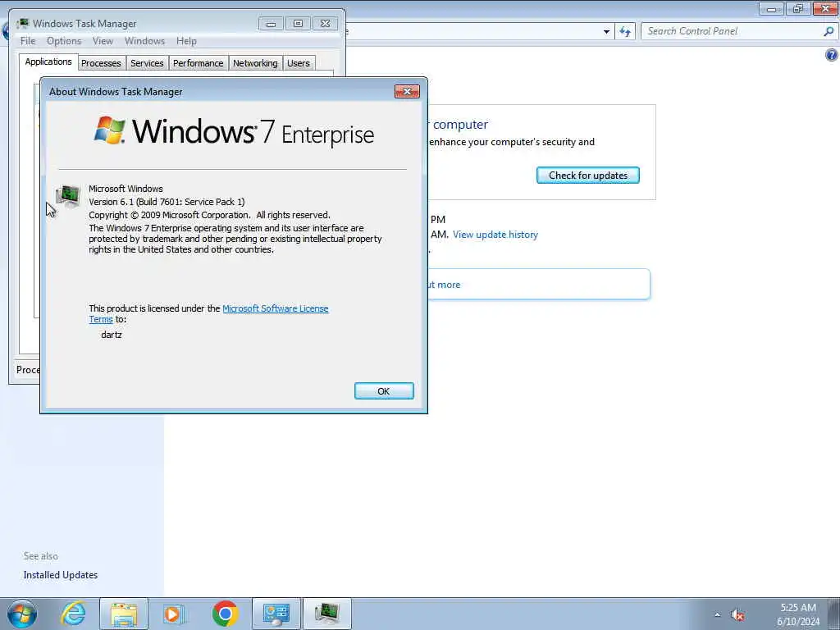Click OK in About Windows Task Manager dialog
This screenshot has width=840, height=630.
[x=384, y=391]
